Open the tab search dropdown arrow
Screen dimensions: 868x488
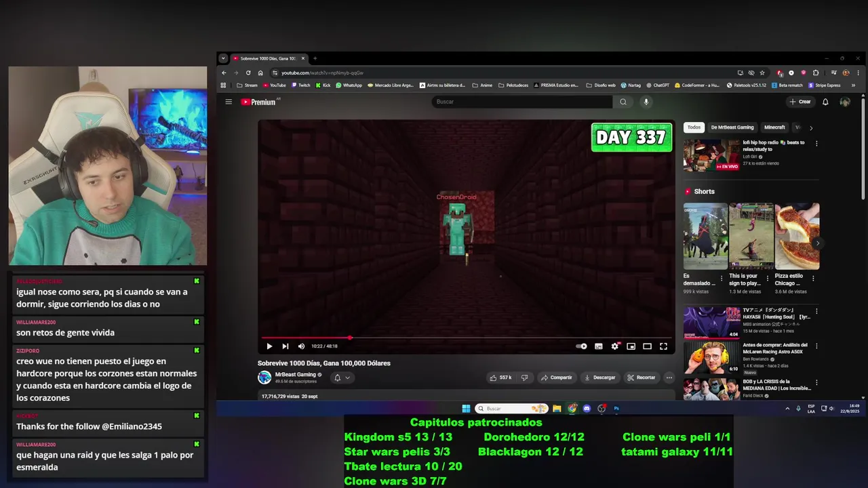point(223,58)
